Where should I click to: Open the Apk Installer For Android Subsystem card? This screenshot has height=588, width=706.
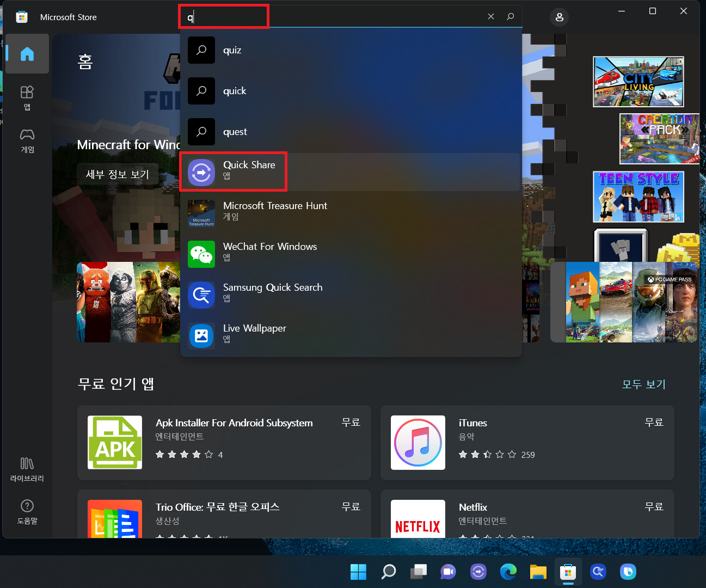[x=224, y=443]
